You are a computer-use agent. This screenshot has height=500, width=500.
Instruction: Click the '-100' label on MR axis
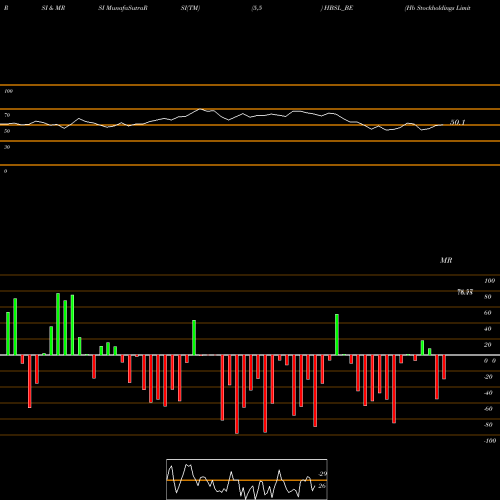tap(490, 441)
